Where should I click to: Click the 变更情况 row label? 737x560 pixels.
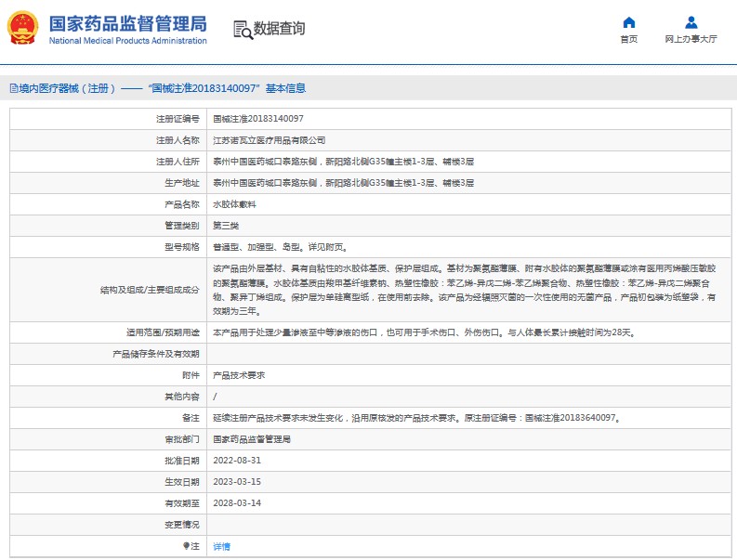click(x=182, y=525)
